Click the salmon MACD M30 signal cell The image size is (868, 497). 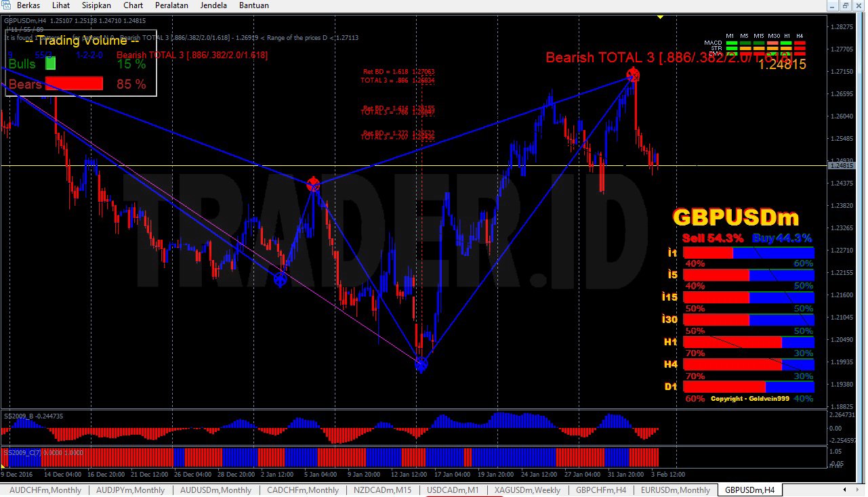(x=772, y=43)
